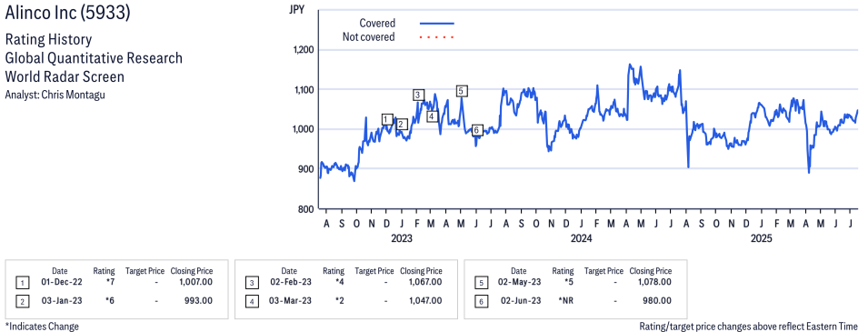Click the JPY axis unit label
The image size is (868, 332).
[x=297, y=9]
